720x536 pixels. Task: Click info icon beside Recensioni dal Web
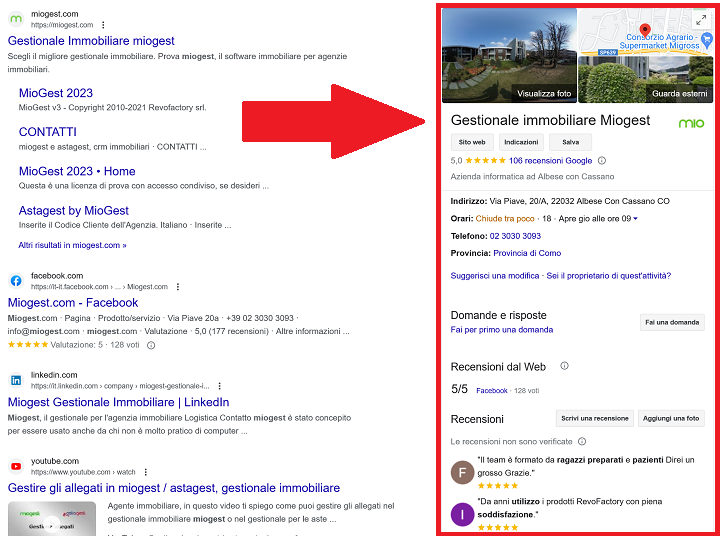[564, 366]
